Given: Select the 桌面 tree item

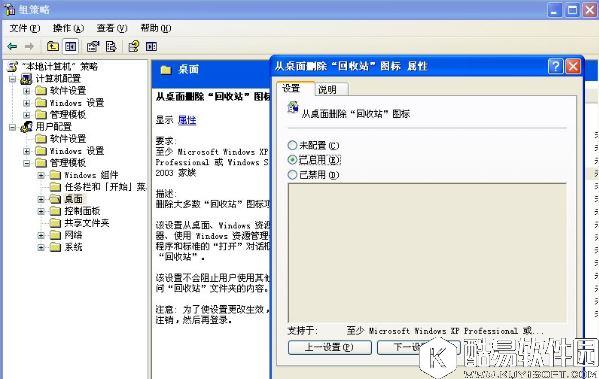Looking at the screenshot, I should click(x=73, y=199).
